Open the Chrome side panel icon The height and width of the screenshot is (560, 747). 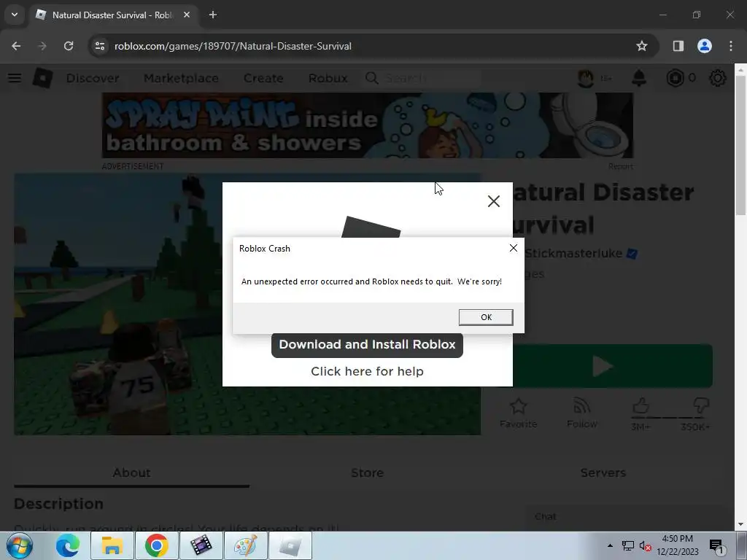tap(678, 46)
